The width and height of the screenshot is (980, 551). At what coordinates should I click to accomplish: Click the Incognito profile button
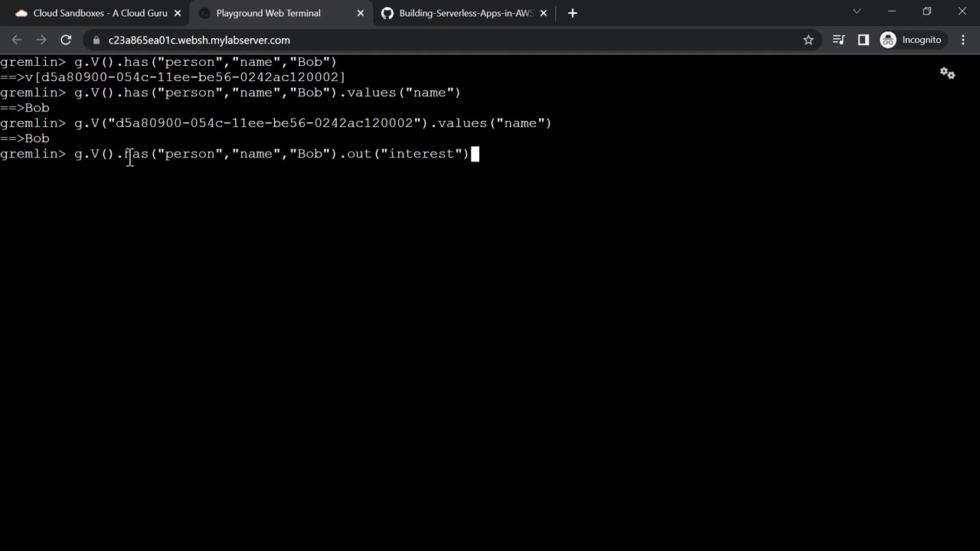(x=911, y=40)
